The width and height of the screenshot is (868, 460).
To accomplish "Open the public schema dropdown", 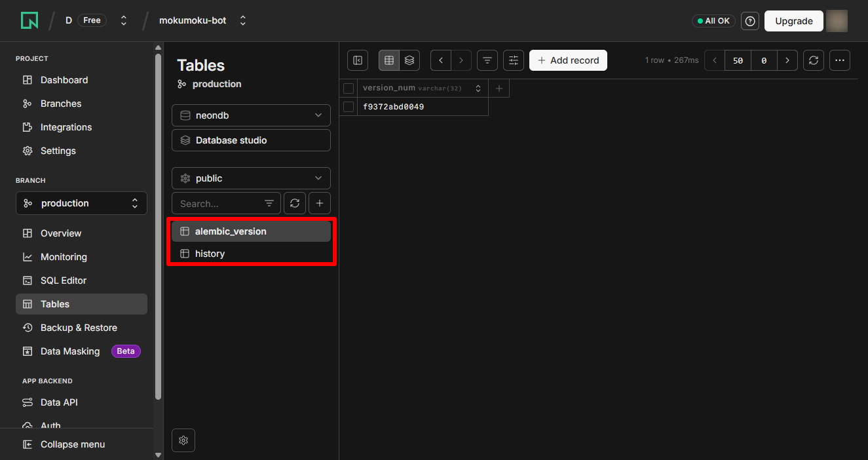I will click(x=251, y=178).
